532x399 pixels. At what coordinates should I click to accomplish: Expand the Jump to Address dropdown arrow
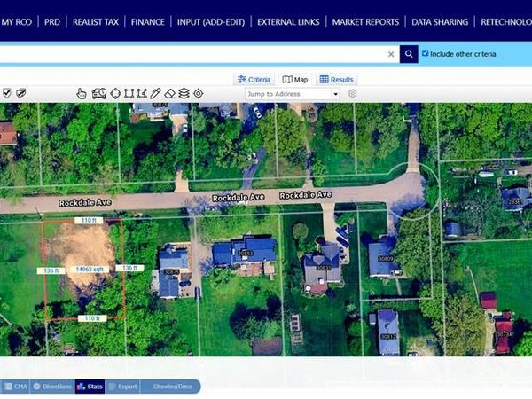coord(335,94)
